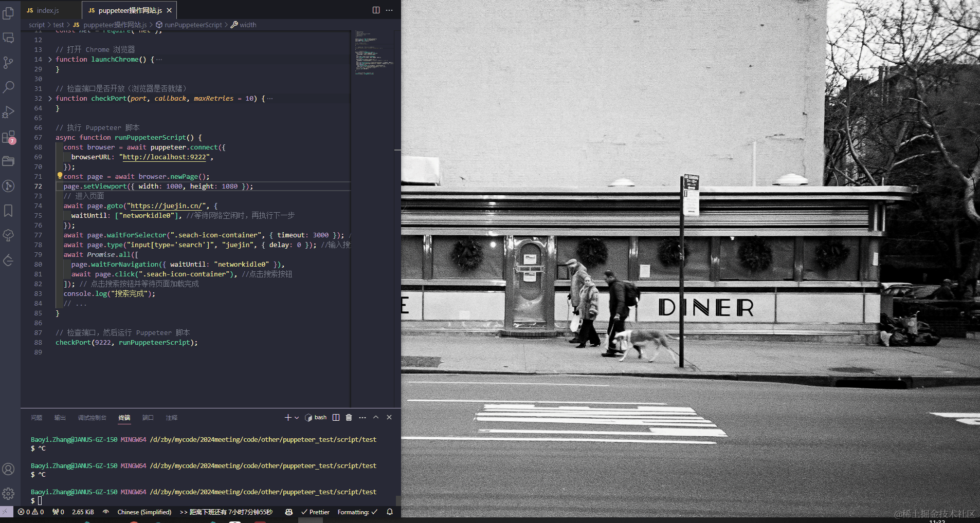980x523 pixels.
Task: Open Copilot status icon in the status bar
Action: pos(289,512)
